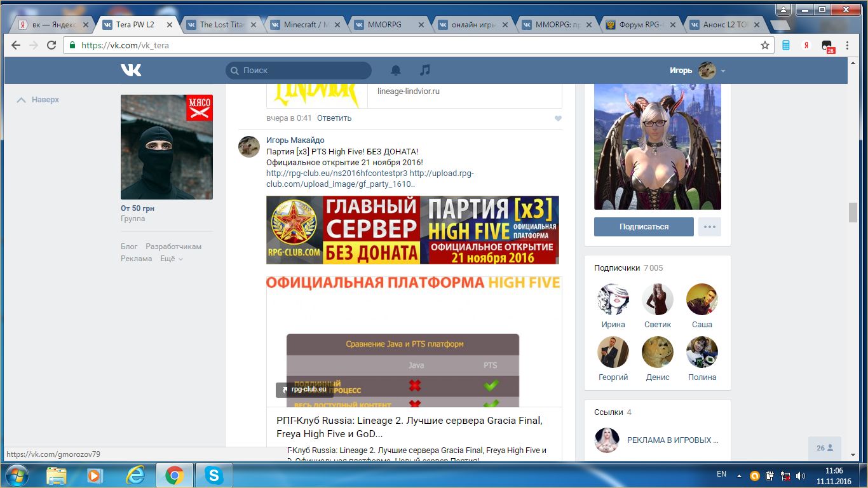
Task: Open the РЕКЛАМА В ИГРОВЫХ link avatar
Action: tap(607, 440)
